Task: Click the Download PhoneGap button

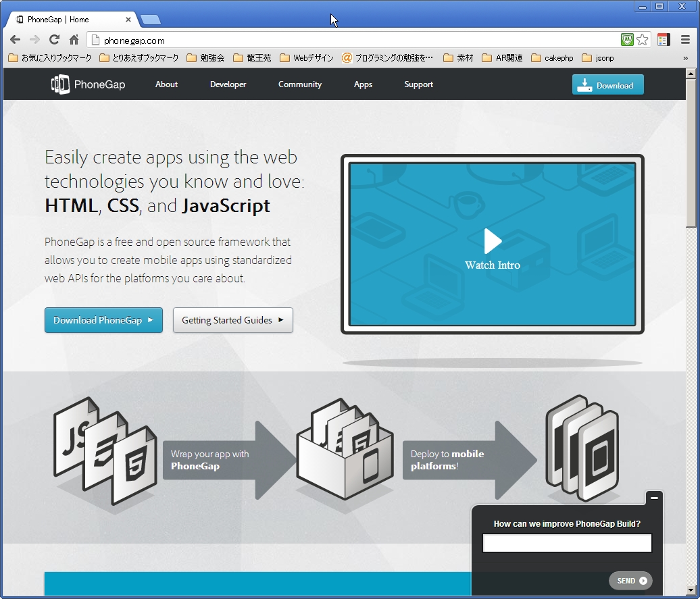Action: click(x=103, y=320)
